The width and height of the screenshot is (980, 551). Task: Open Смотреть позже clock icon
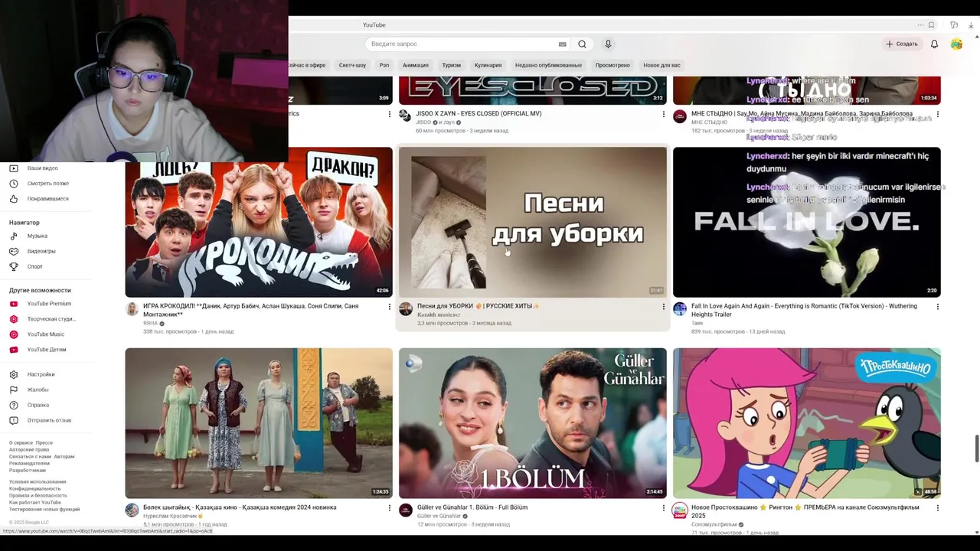[13, 184]
